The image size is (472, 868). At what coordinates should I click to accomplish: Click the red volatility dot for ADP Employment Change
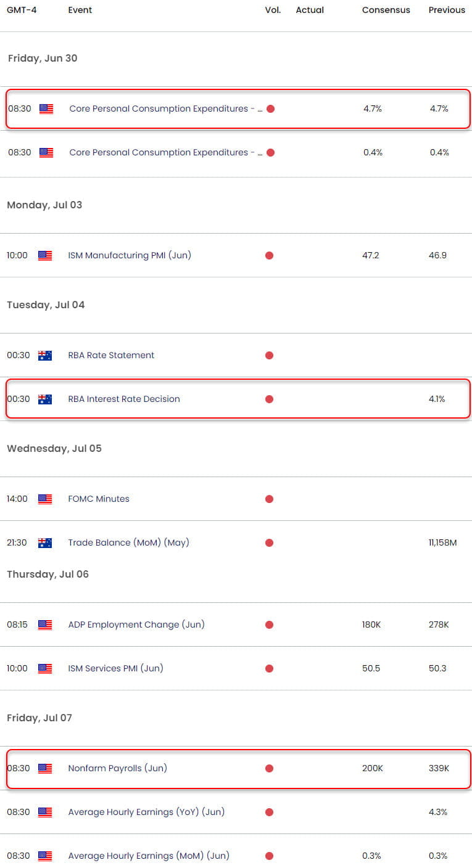coord(269,624)
